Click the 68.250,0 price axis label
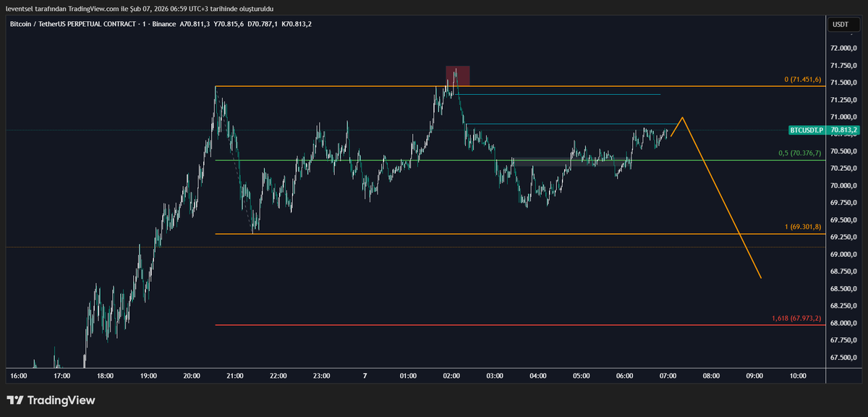The height and width of the screenshot is (417, 868). click(x=843, y=306)
